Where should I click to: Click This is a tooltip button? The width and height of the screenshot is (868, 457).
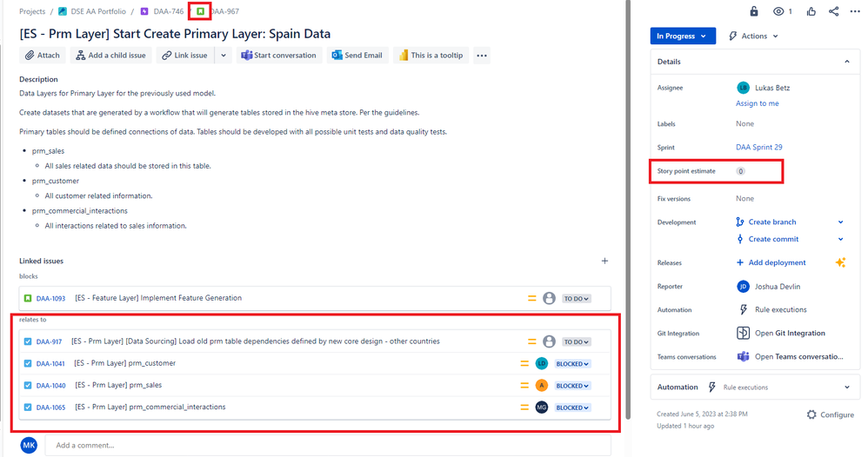431,56
